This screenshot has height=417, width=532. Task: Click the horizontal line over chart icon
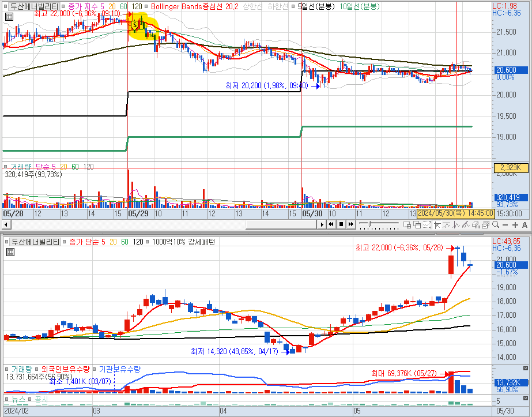coord(447,225)
